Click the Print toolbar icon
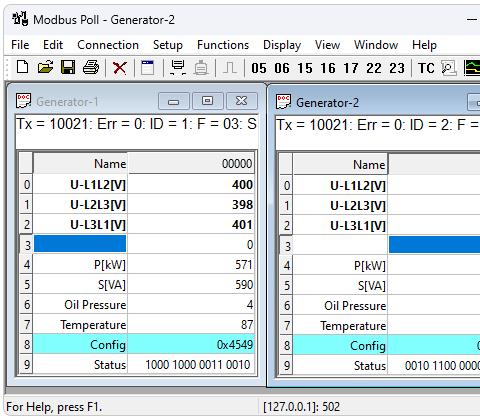 (91, 68)
